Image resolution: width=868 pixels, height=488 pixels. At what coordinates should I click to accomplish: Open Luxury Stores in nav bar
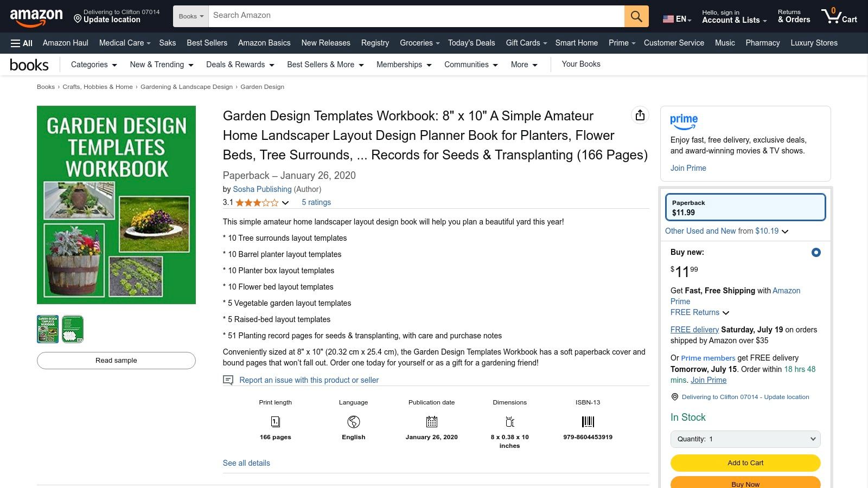point(814,43)
